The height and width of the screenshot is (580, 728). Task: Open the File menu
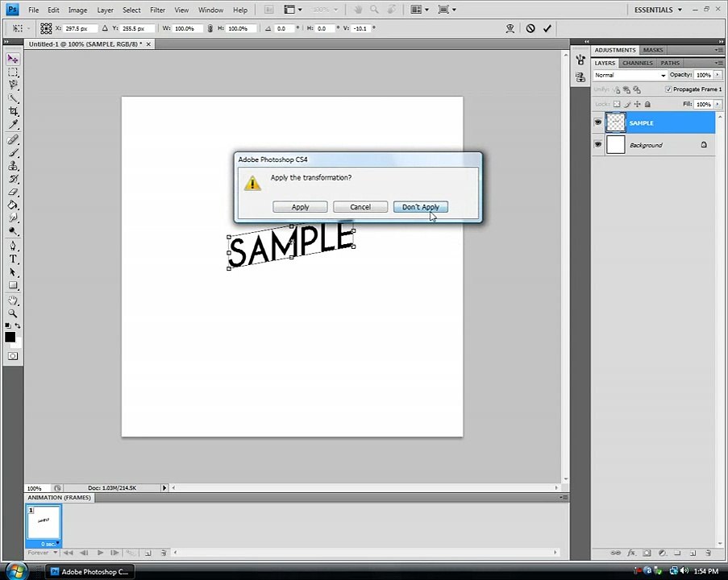click(x=33, y=10)
